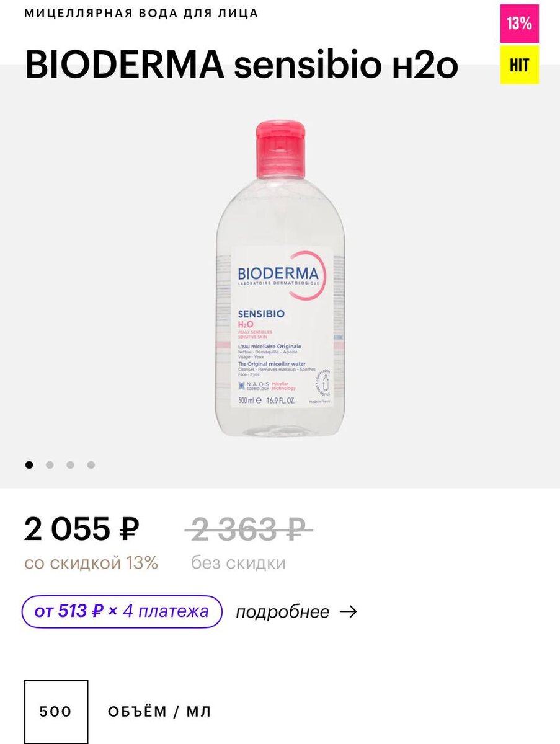Tap the yellow HIT badge
Image resolution: width=560 pixels, height=744 pixels.
click(x=519, y=64)
